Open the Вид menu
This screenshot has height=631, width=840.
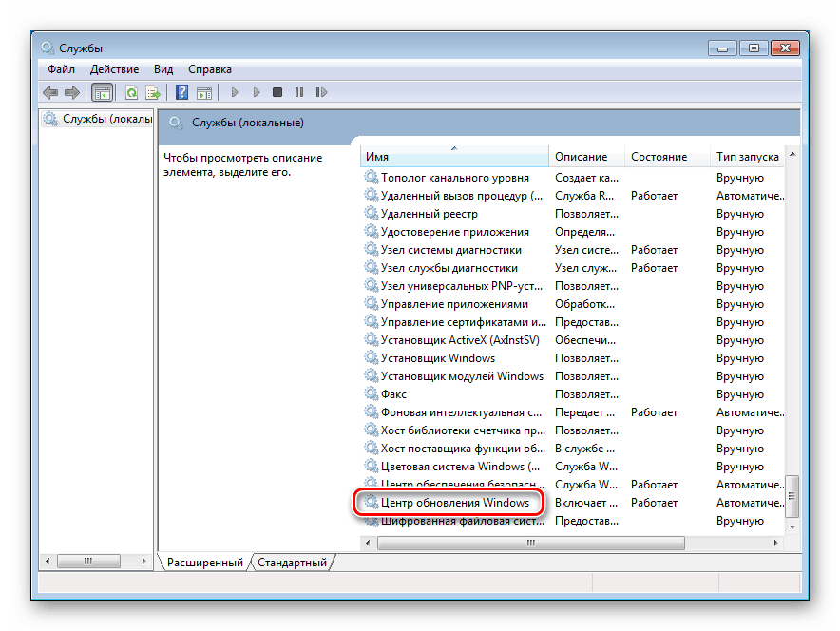pyautogui.click(x=163, y=69)
